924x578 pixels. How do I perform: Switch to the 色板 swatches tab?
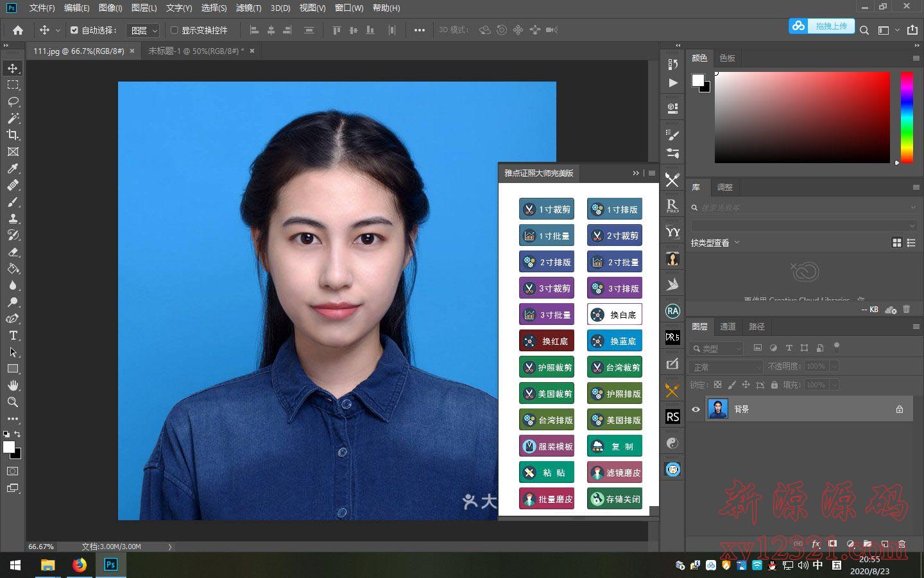coord(727,58)
